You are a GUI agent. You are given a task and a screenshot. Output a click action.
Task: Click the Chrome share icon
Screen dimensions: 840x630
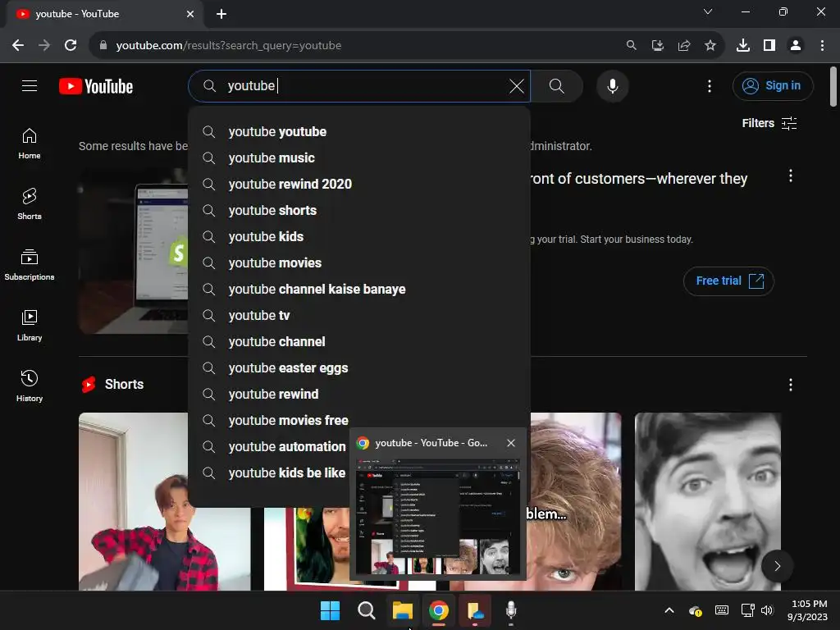tap(683, 46)
